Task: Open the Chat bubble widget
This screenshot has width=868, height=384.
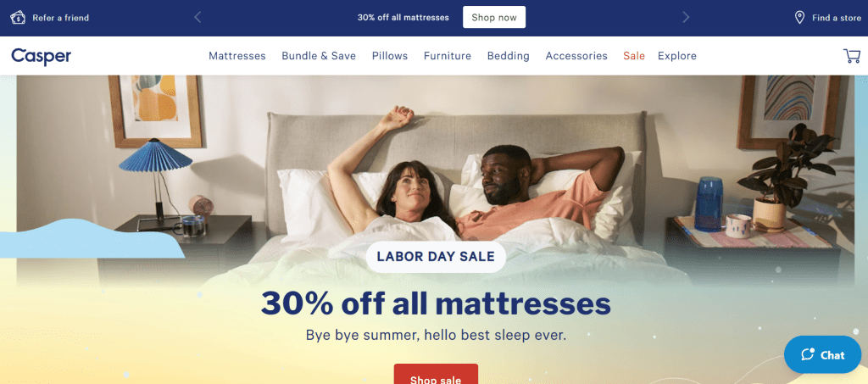Action: pos(822,354)
